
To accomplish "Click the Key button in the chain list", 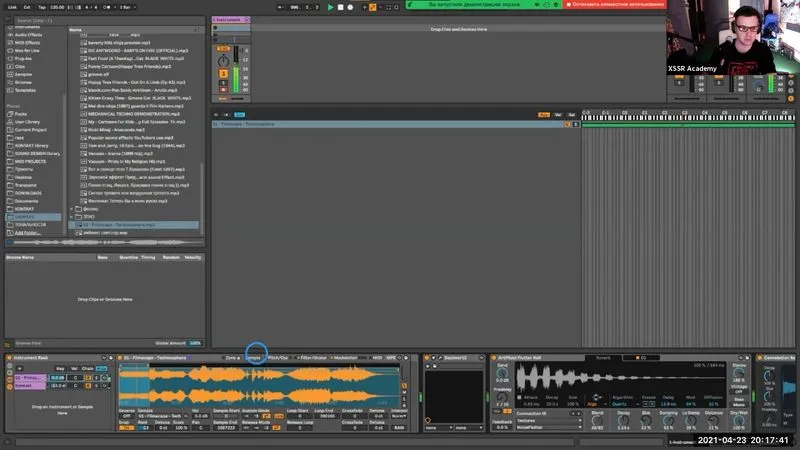I will [60, 368].
